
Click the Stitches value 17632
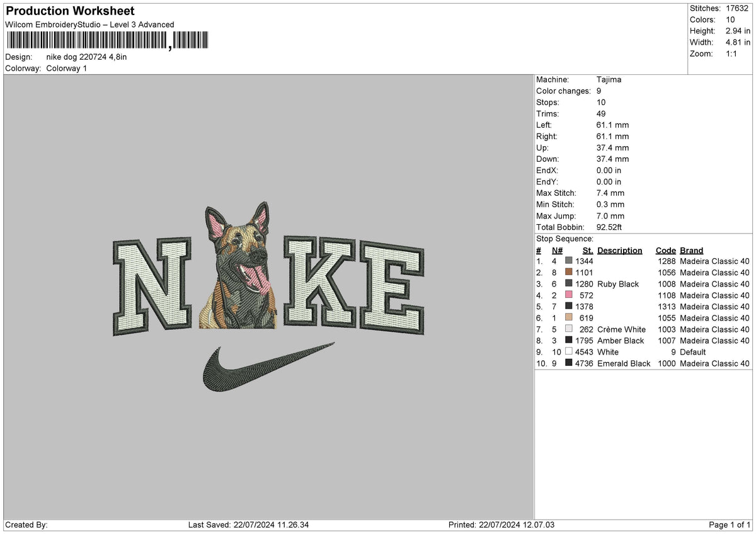738,8
